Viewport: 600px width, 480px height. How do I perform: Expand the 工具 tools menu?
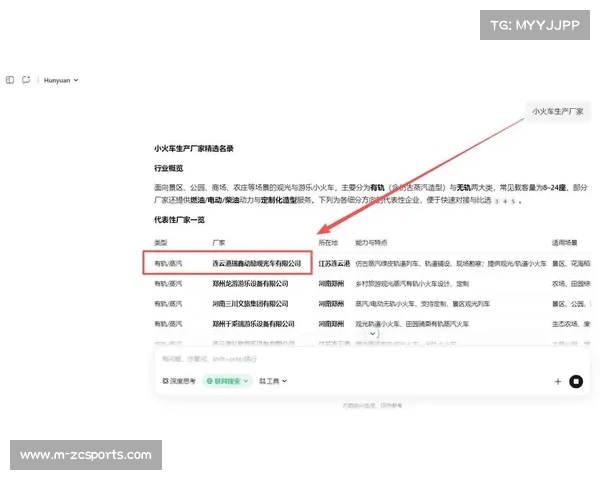pos(273,381)
